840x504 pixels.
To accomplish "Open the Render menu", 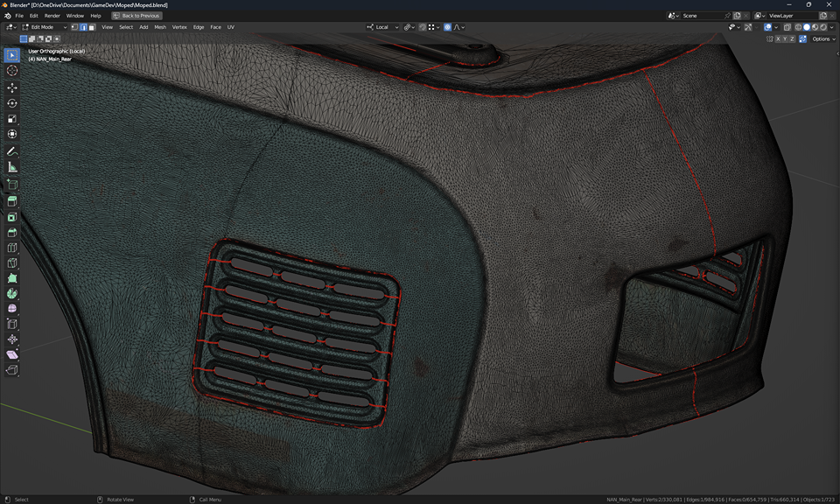I will tap(52, 16).
